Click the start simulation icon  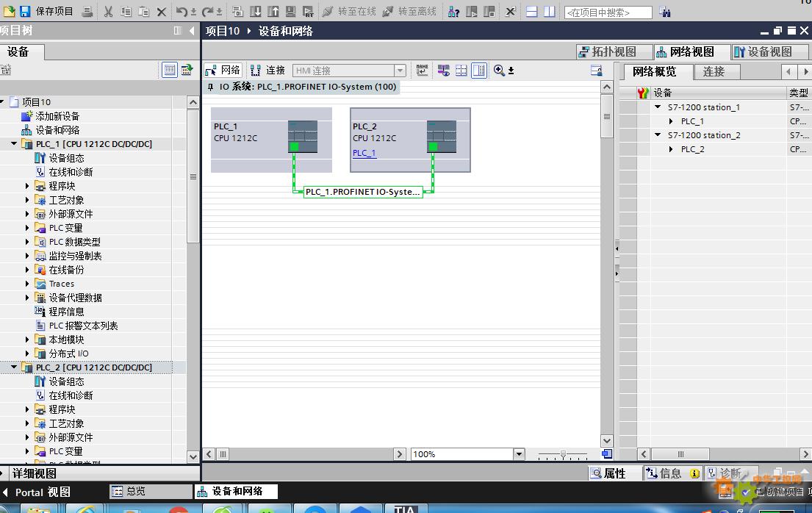(290, 12)
